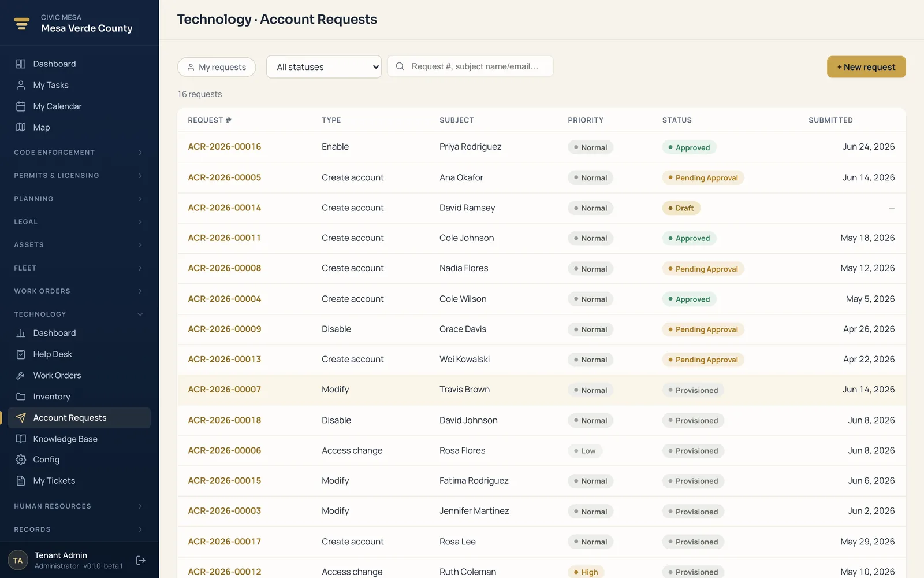Open request ACR-2026-00016
The width and height of the screenshot is (924, 578).
(224, 147)
